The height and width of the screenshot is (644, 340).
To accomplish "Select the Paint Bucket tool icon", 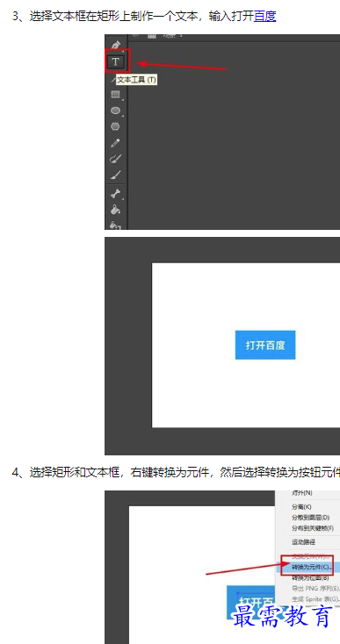I will [115, 210].
